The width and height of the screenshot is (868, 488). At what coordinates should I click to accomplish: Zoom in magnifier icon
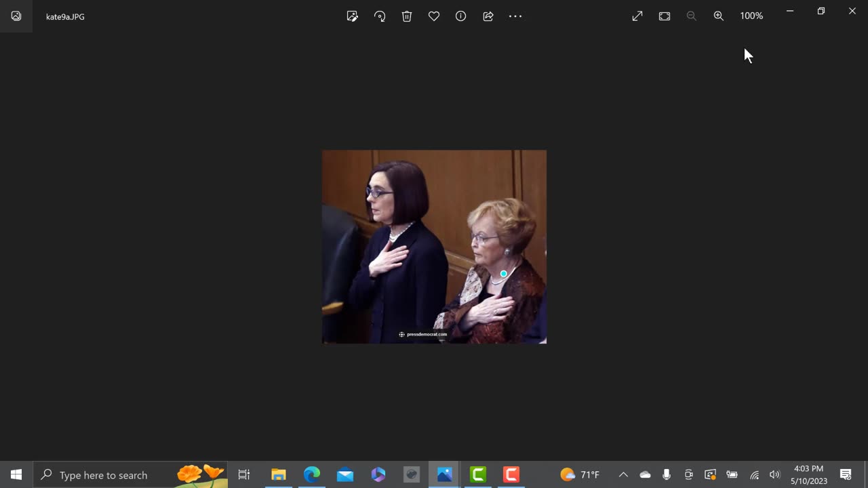pyautogui.click(x=719, y=16)
